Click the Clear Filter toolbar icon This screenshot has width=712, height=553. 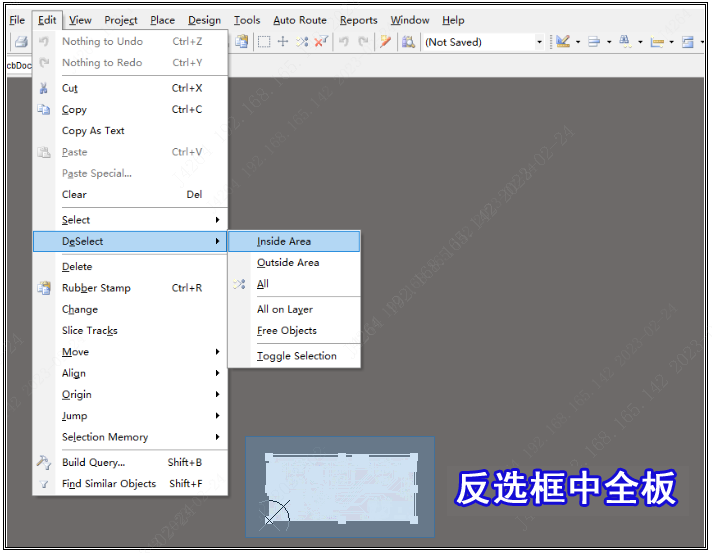(321, 42)
